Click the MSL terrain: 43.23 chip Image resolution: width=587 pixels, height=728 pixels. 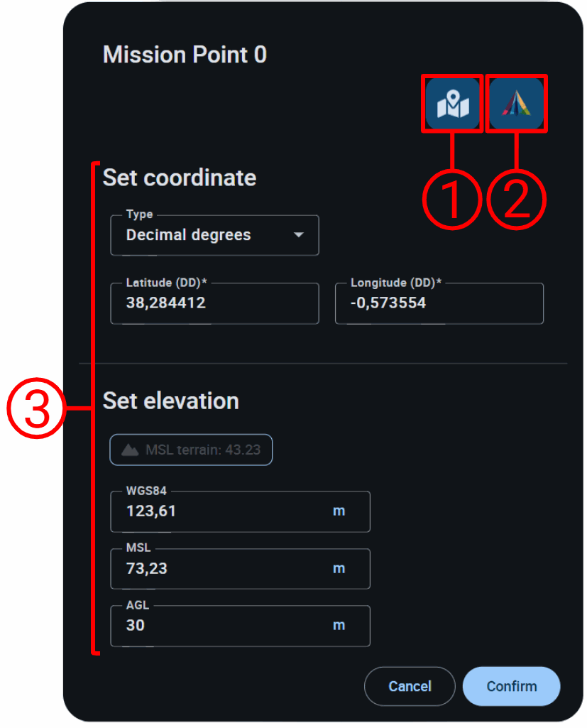pyautogui.click(x=191, y=450)
